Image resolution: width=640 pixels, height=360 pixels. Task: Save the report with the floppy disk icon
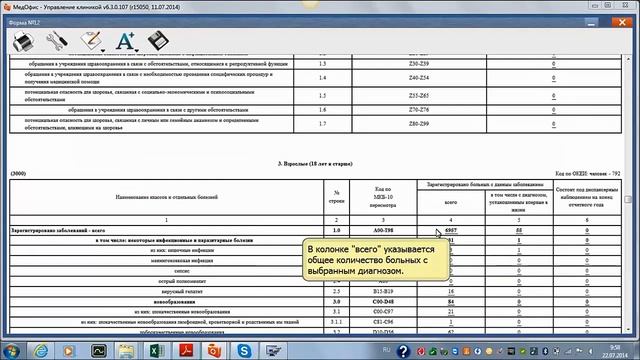tap(158, 41)
